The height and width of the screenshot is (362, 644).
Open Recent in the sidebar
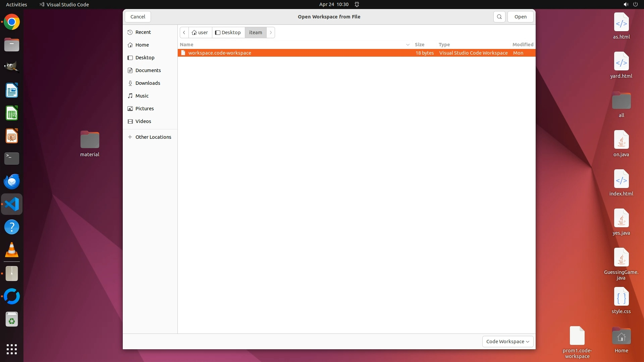143,32
